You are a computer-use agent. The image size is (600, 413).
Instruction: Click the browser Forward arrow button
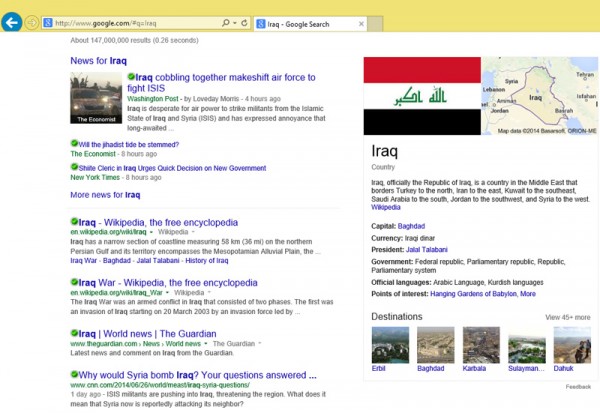tap(32, 23)
